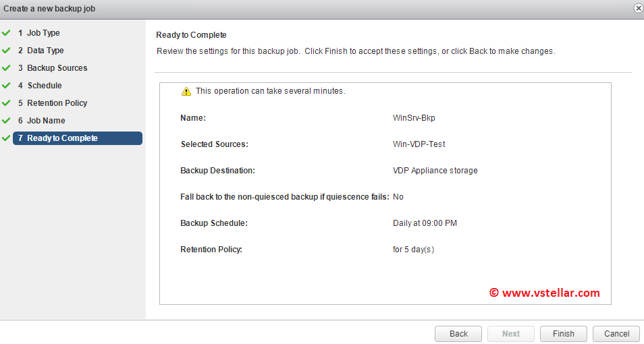Click Finish to create the backup job
This screenshot has width=644, height=344.
pyautogui.click(x=563, y=334)
